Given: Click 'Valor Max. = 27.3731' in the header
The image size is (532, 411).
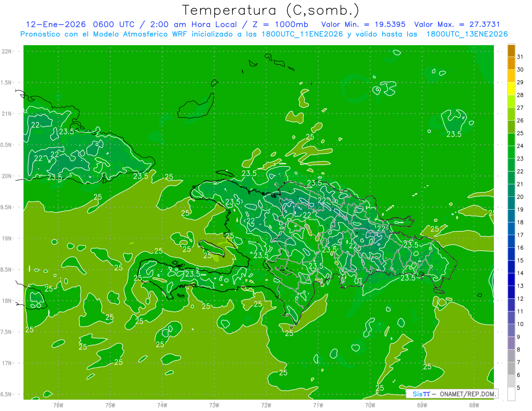Looking at the screenshot, I should (x=457, y=24).
